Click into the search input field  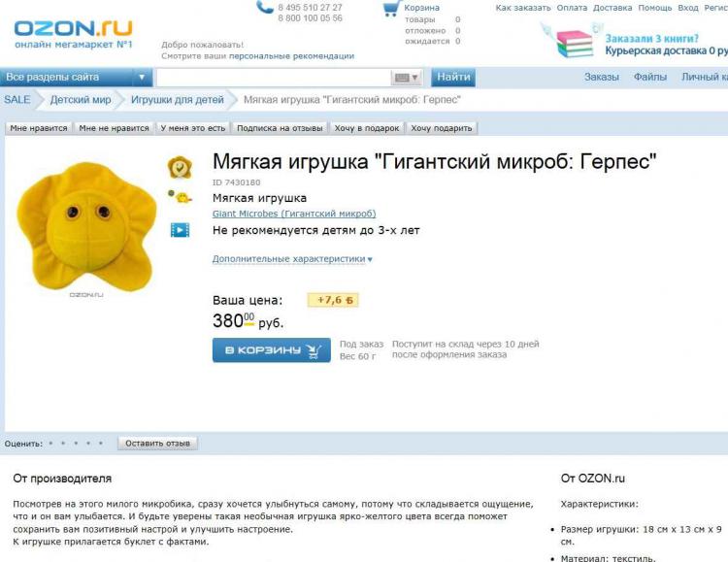pyautogui.click(x=274, y=78)
